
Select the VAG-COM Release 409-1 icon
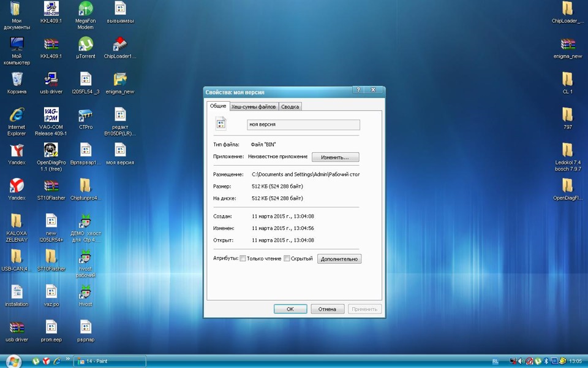(51, 115)
